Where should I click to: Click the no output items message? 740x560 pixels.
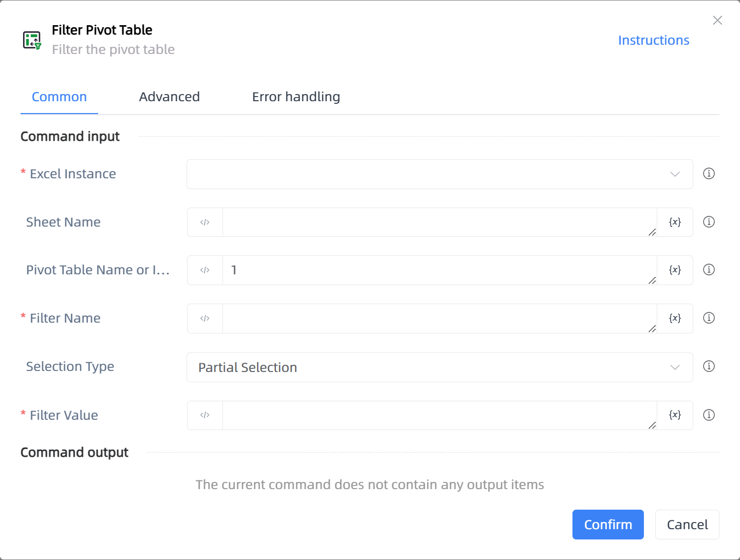pos(370,485)
